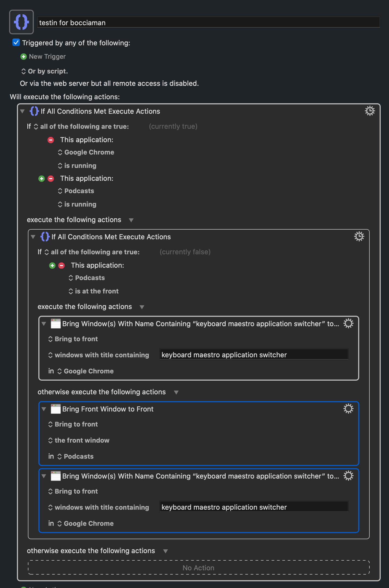The height and width of the screenshot is (588, 389).
Task: Change 'the front window' popup
Action: pos(79,440)
